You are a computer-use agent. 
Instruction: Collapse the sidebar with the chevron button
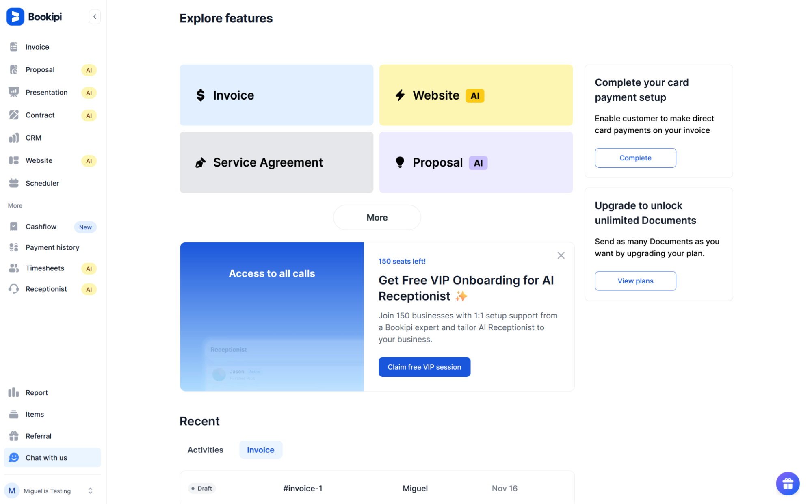coord(95,16)
